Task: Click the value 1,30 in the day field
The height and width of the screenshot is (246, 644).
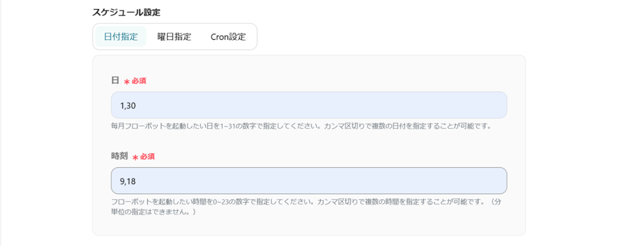Action: tap(128, 106)
